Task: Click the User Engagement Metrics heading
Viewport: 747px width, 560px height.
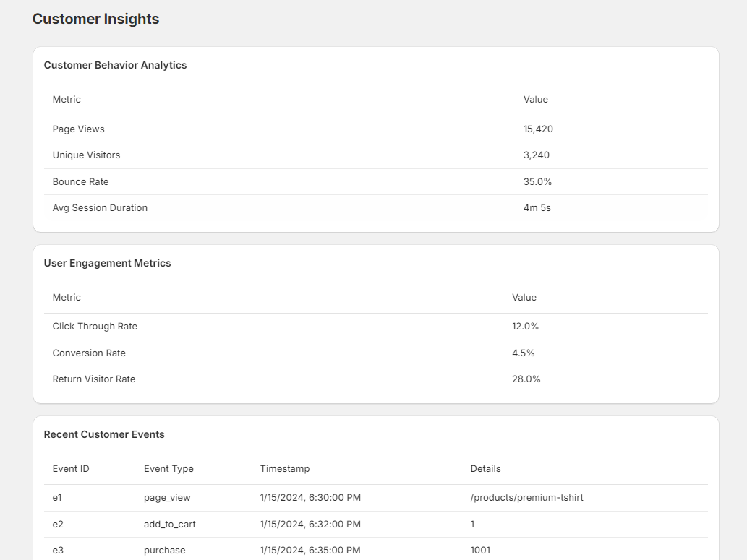Action: 107,263
